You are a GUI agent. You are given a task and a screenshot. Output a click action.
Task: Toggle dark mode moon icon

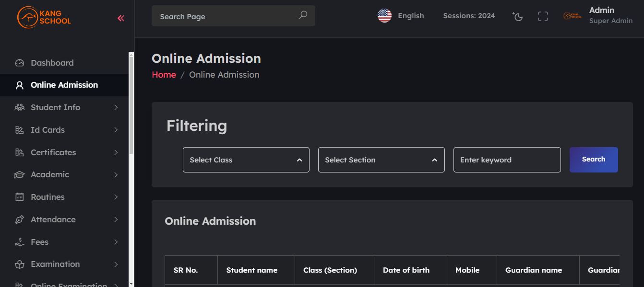(517, 16)
